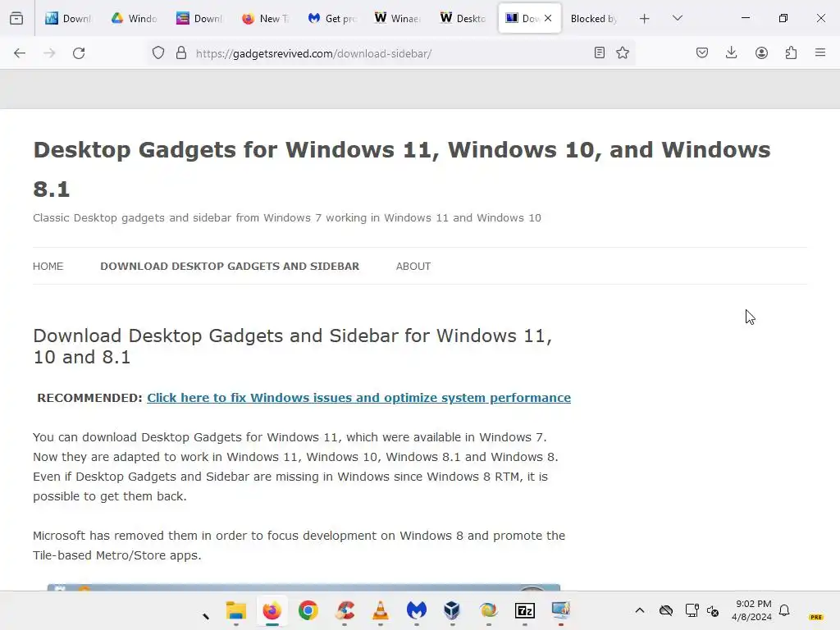This screenshot has height=630, width=840.
Task: Open Firefox View icon left of tabs
Action: tap(16, 18)
